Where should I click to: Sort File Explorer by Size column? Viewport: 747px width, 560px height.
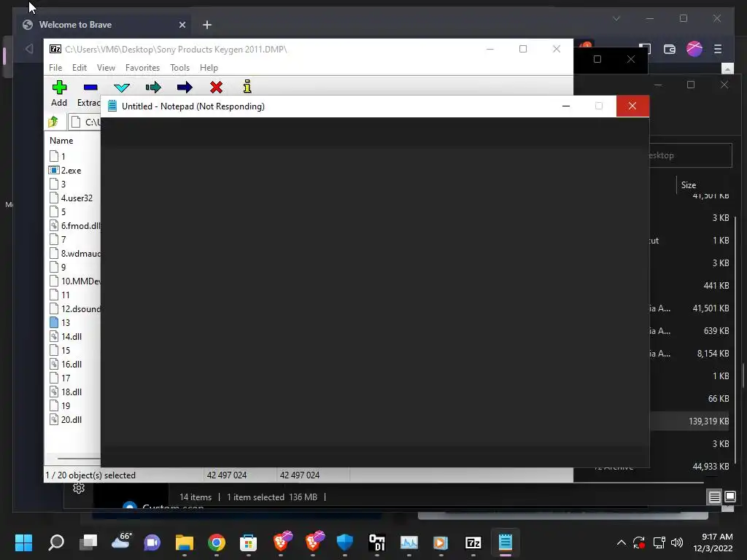689,184
